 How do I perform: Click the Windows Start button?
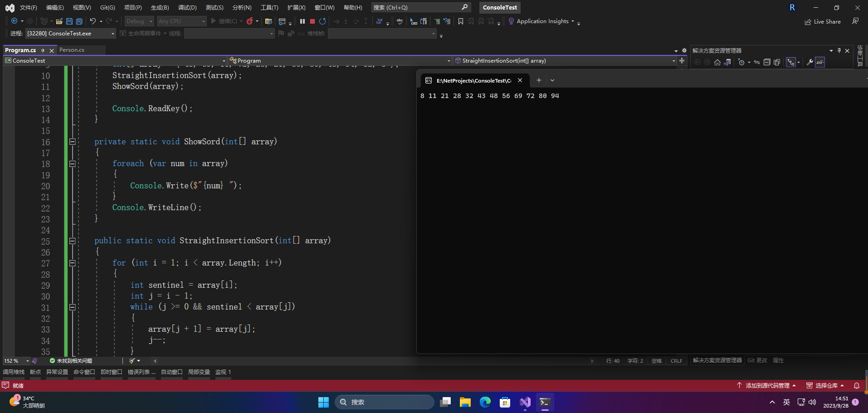(x=323, y=402)
